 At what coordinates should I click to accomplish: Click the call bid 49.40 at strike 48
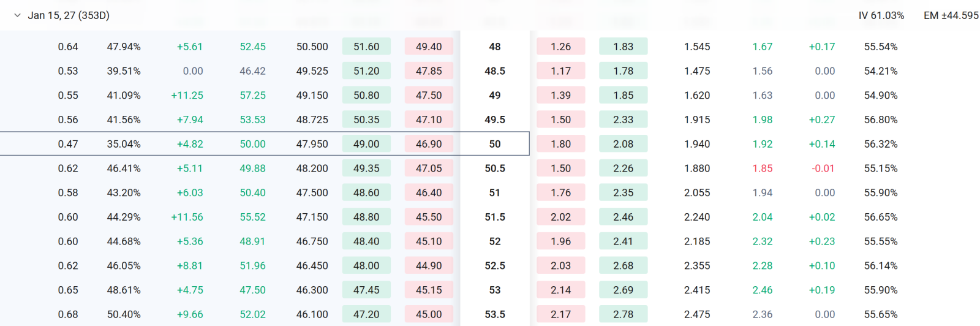[429, 47]
